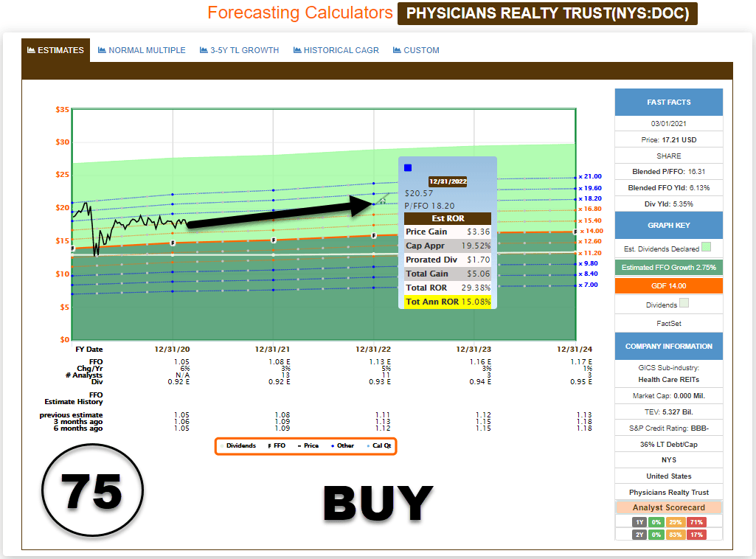
Task: Click the Health Care REITs sub-industry text
Action: pyautogui.click(x=669, y=379)
